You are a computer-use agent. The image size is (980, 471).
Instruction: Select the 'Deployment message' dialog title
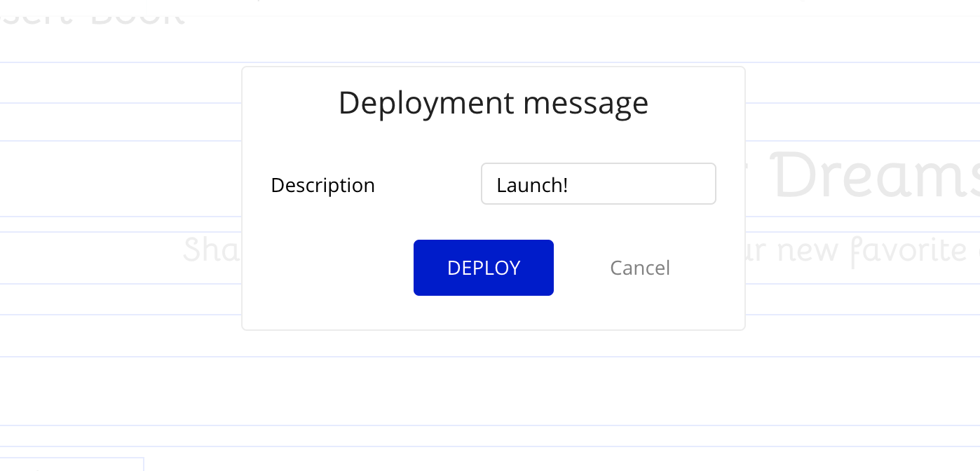(494, 103)
